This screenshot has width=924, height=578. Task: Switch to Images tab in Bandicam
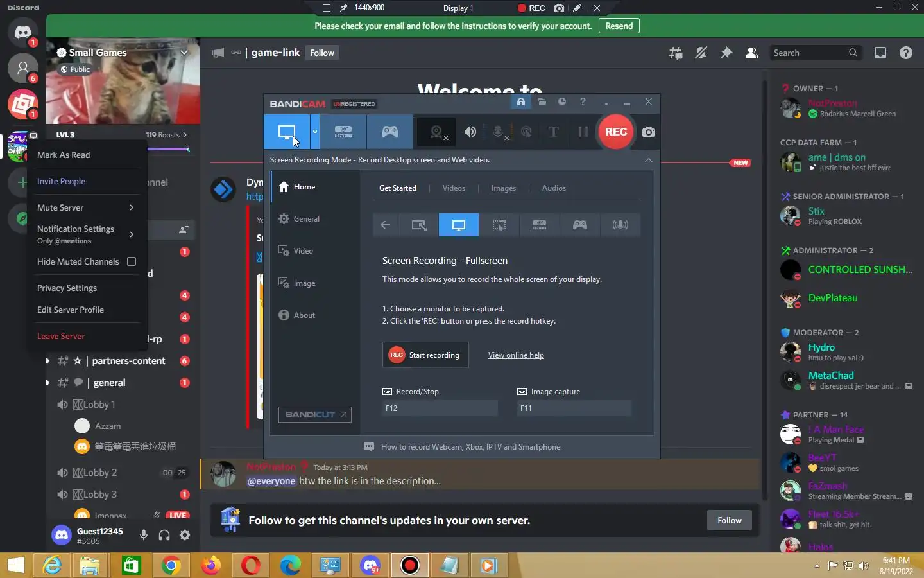504,188
